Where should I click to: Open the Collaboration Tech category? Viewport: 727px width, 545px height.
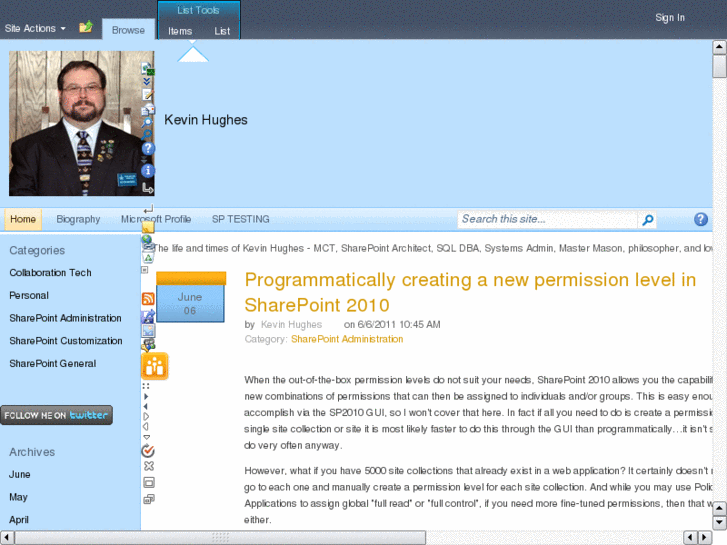[x=51, y=273]
